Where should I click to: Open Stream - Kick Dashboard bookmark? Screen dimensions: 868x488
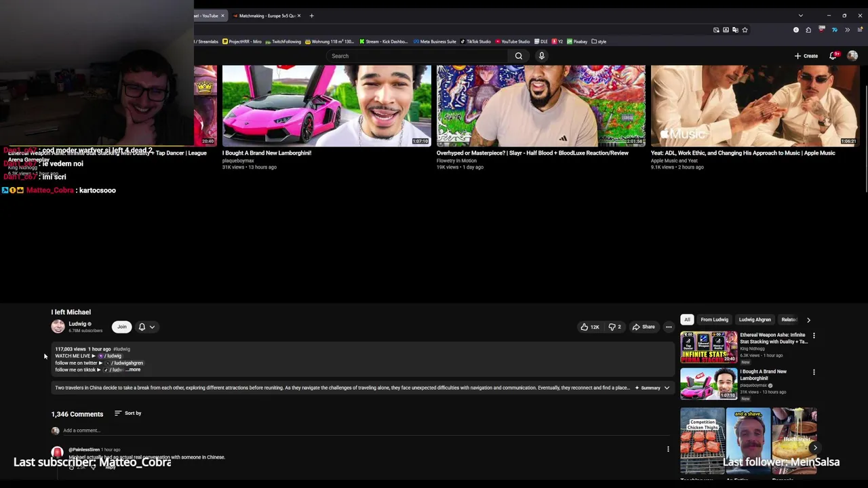click(x=384, y=41)
